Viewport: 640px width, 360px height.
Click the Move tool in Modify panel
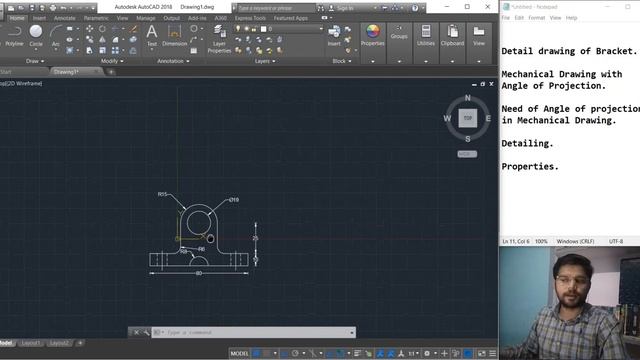click(x=89, y=29)
